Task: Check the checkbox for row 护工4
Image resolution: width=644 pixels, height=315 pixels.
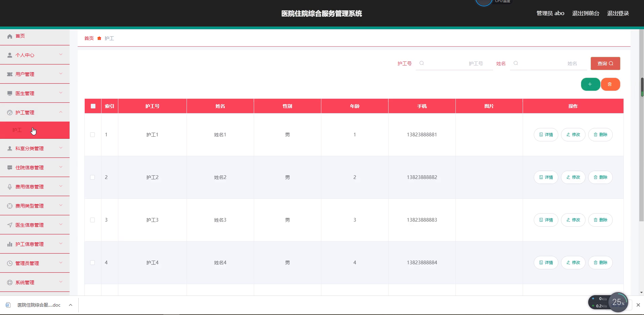Action: point(92,263)
